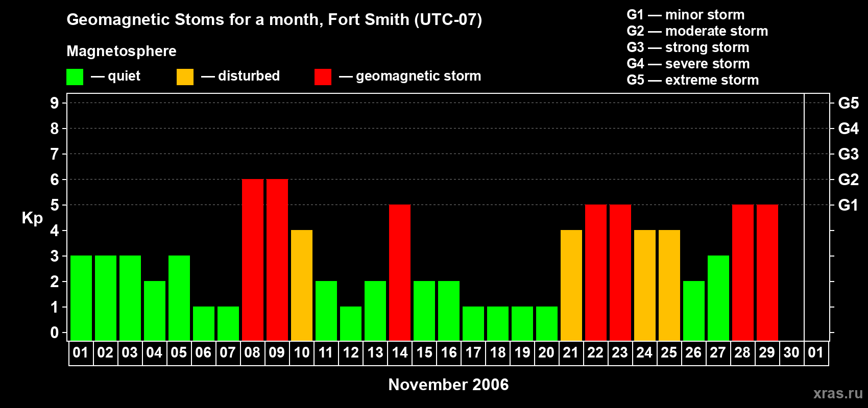The height and width of the screenshot is (408, 868).
Task: Select the green bar for day 11
Action: pos(326,311)
